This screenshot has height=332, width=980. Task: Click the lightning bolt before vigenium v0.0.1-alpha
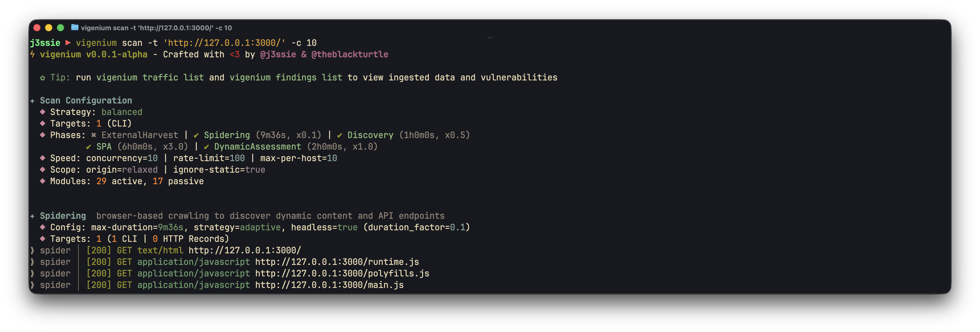point(33,54)
